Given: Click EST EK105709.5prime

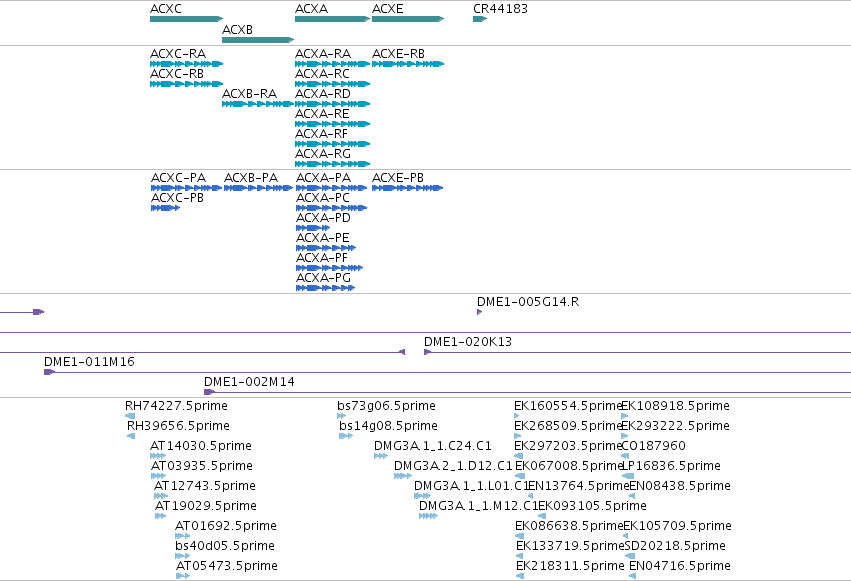Looking at the screenshot, I should (626, 537).
